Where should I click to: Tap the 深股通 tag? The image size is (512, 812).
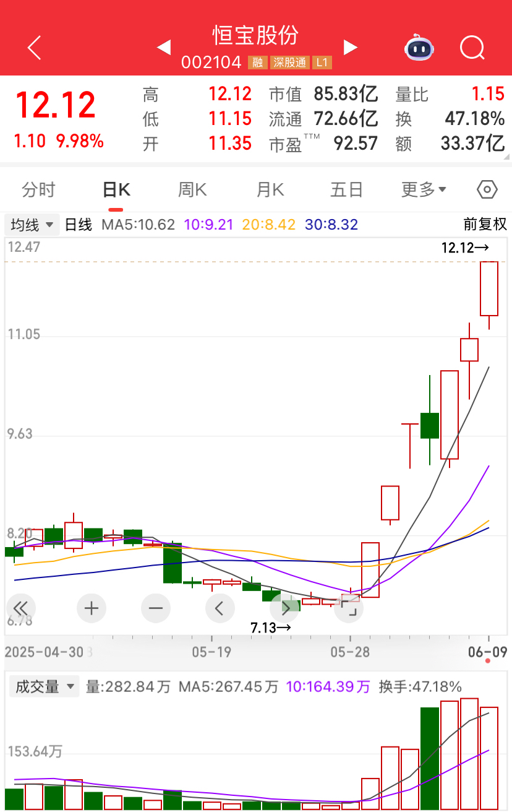click(289, 63)
